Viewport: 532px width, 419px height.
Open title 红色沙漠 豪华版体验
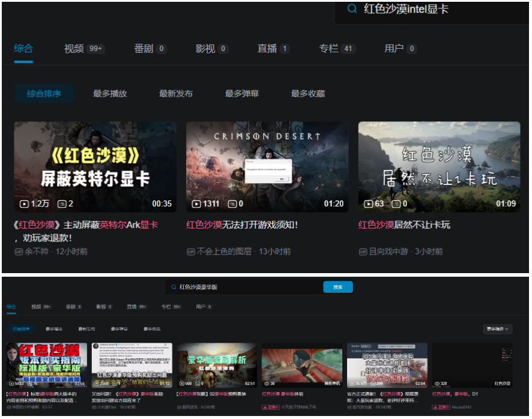283,394
